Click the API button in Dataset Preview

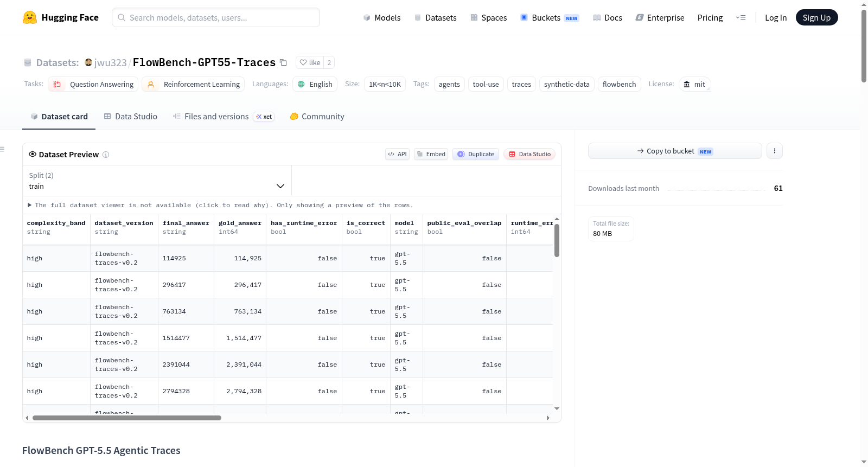[397, 154]
